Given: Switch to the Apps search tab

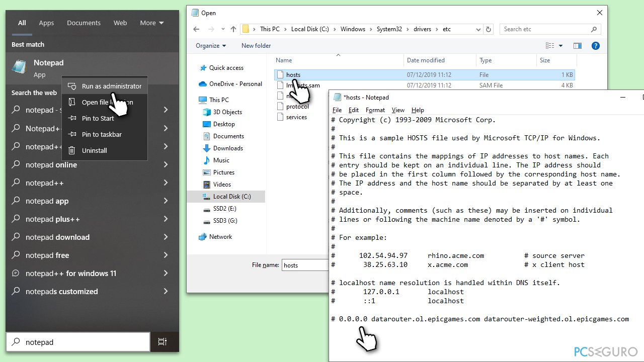Looking at the screenshot, I should tap(46, 23).
